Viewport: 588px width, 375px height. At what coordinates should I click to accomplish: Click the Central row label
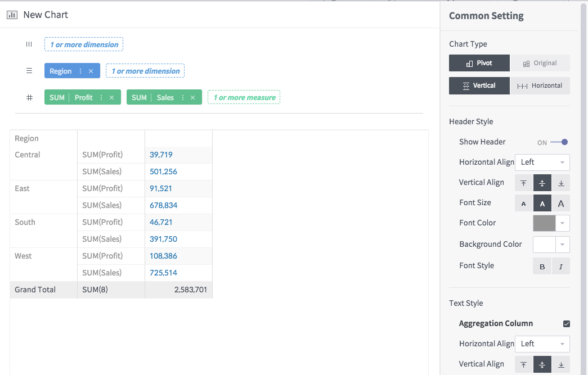click(x=28, y=155)
